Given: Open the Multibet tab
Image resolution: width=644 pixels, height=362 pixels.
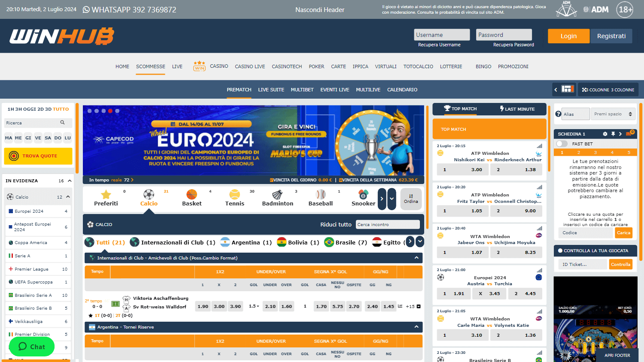Looking at the screenshot, I should tap(302, 90).
